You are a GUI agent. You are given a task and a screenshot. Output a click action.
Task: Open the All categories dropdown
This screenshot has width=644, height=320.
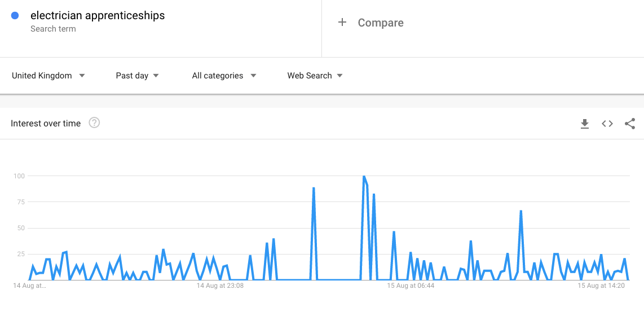(x=224, y=76)
